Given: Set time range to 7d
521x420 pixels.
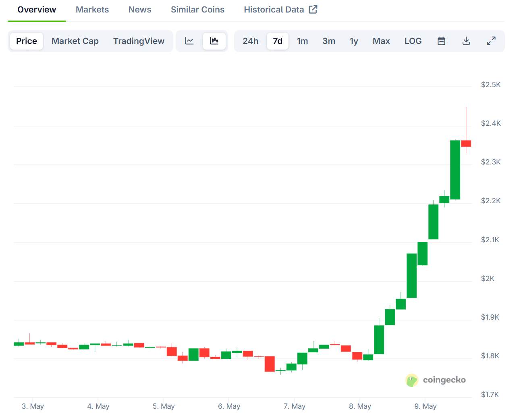Looking at the screenshot, I should 278,41.
